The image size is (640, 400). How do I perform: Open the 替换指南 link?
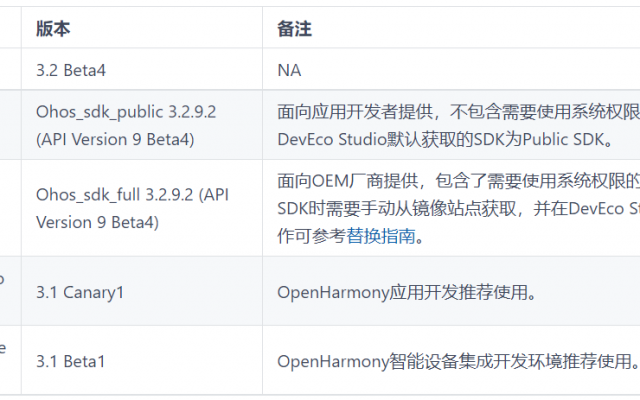point(380,236)
